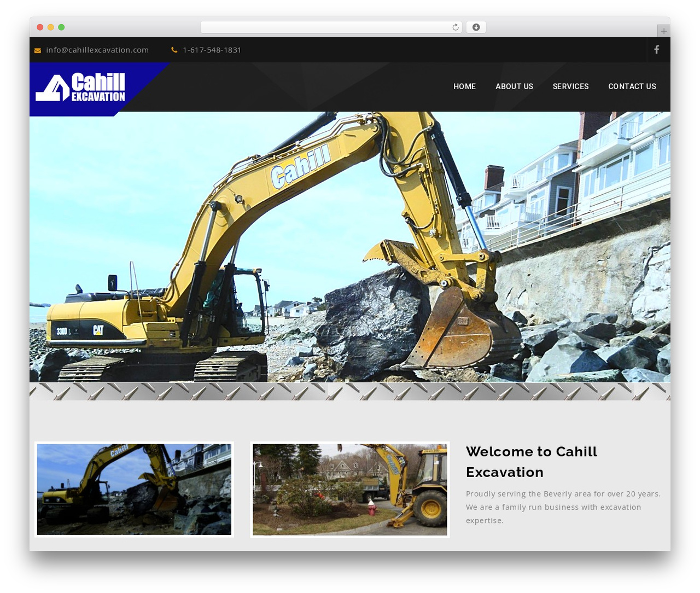The height and width of the screenshot is (593, 700).
Task: Click the info@cahillexcavation.com email link
Action: coord(97,50)
